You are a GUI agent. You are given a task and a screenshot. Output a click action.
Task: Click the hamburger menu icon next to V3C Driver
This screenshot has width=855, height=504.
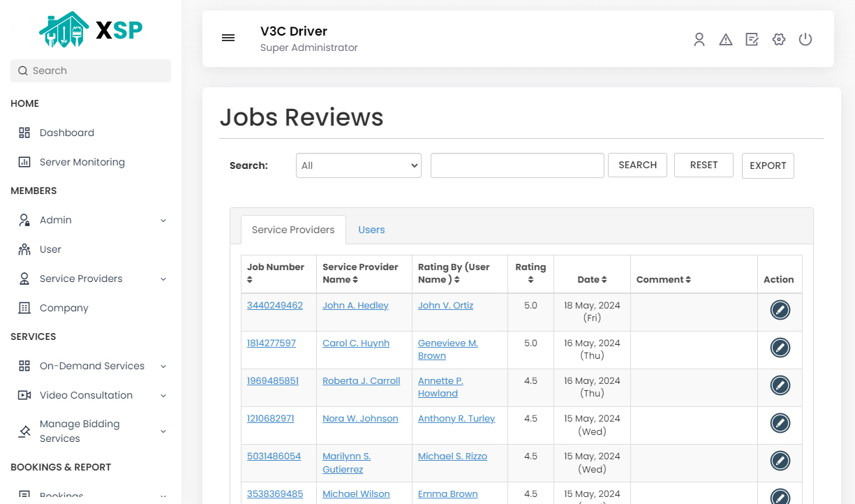coord(228,38)
